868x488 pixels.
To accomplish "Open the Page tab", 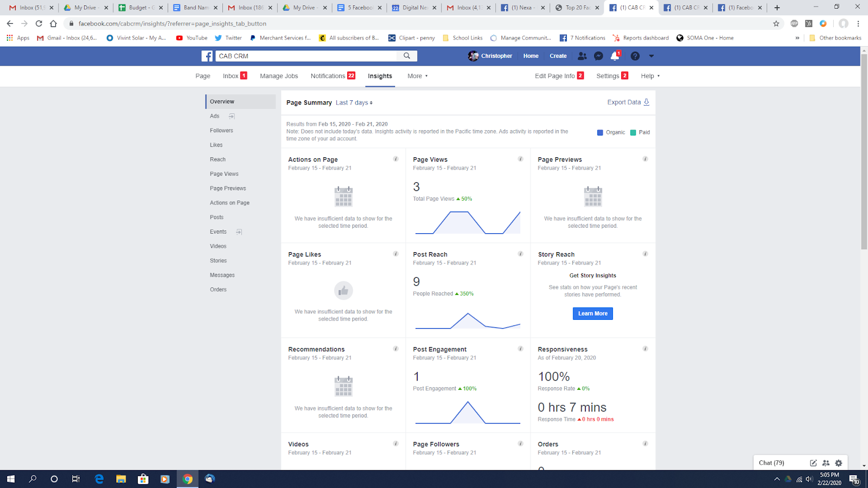I will click(203, 76).
